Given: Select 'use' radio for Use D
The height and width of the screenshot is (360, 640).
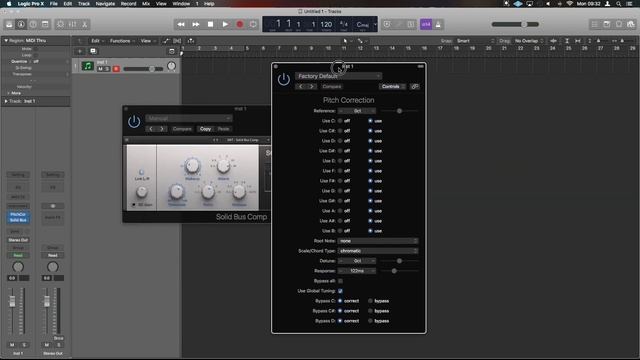Looking at the screenshot, I should point(370,141).
